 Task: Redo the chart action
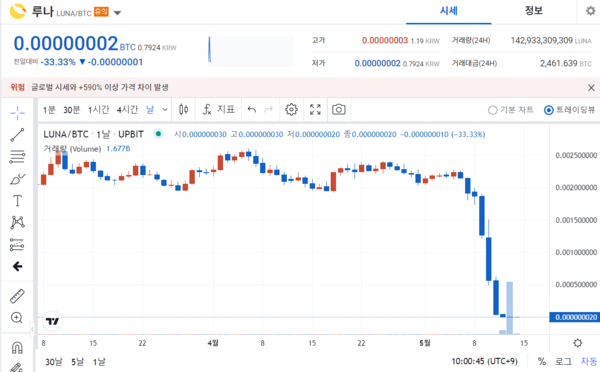269,110
